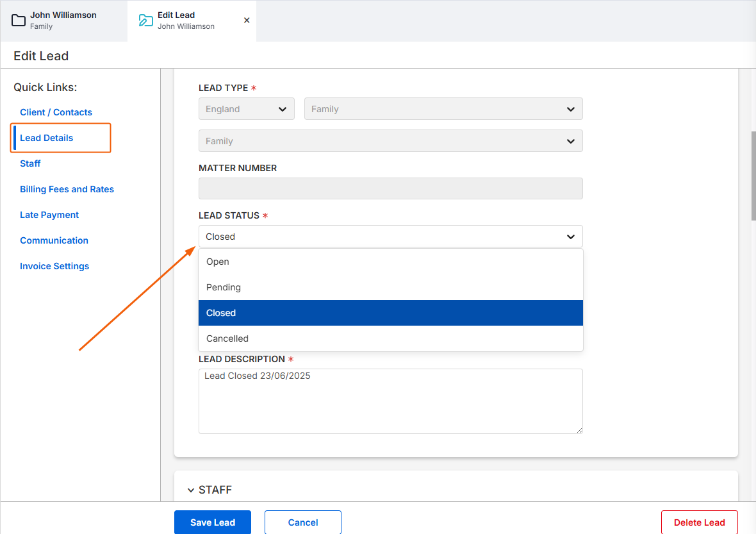Switch to the Edit Lead tab

click(x=192, y=21)
